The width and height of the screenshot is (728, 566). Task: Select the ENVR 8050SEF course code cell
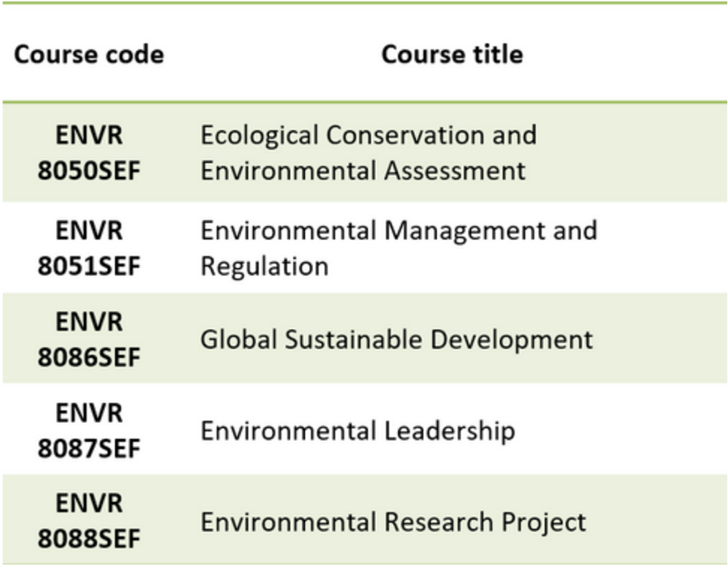[89, 153]
